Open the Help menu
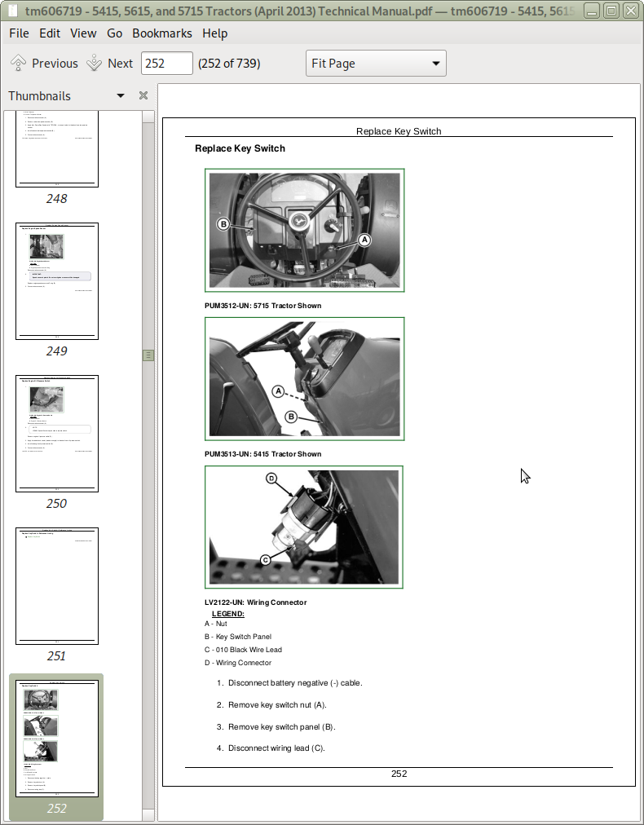The height and width of the screenshot is (825, 644). pyautogui.click(x=214, y=33)
